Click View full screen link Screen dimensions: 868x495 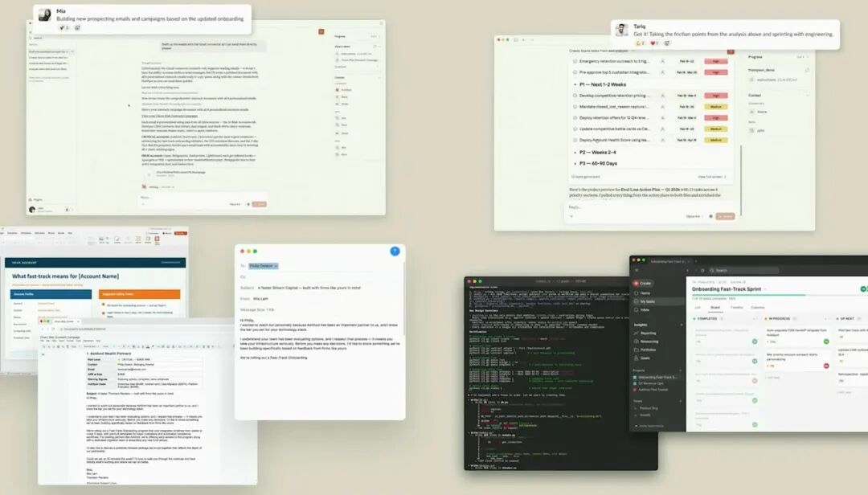click(x=710, y=176)
